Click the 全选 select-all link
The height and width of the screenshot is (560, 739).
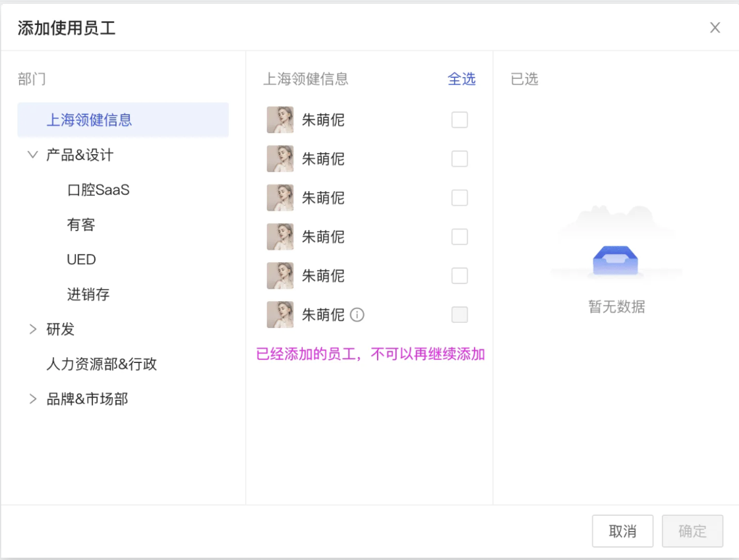[461, 79]
